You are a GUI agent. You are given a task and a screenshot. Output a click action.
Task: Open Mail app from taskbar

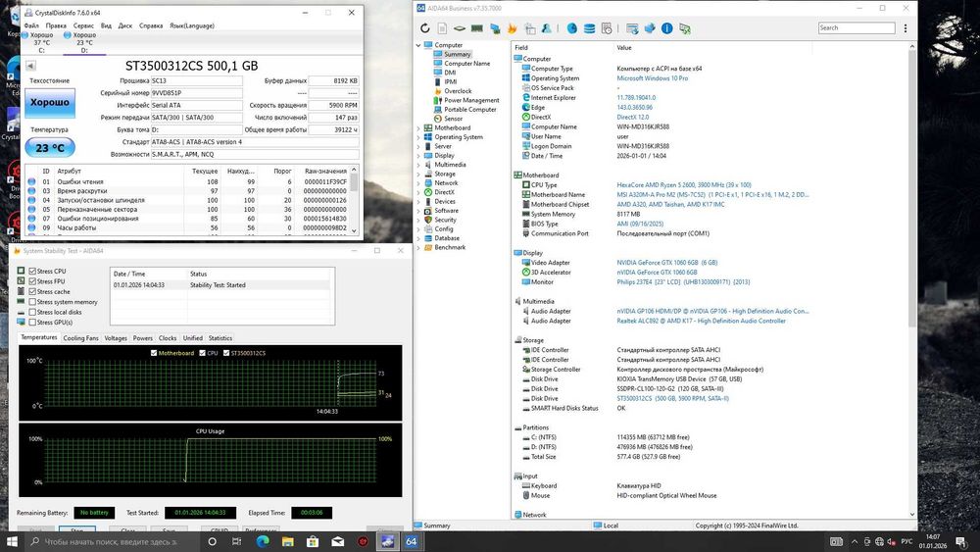tap(337, 541)
